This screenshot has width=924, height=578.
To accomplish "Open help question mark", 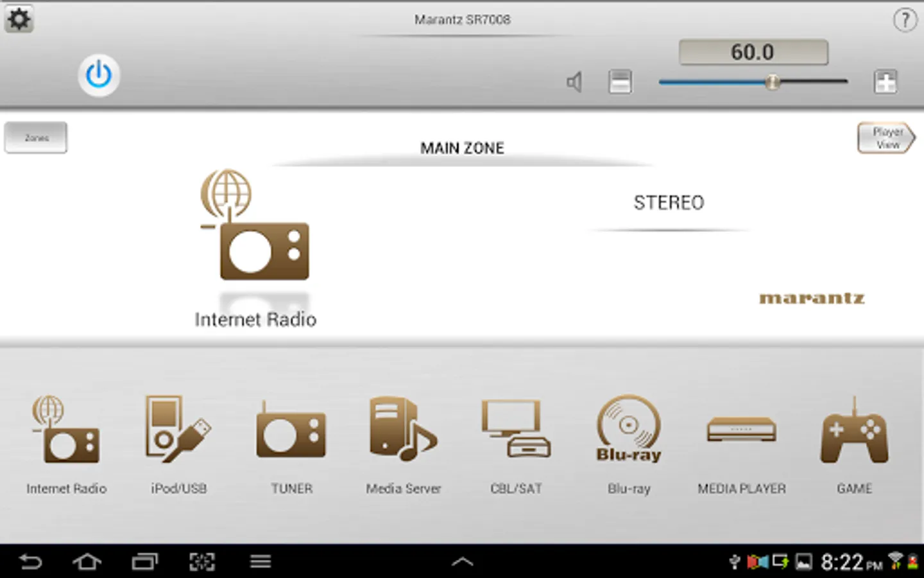I will [905, 19].
